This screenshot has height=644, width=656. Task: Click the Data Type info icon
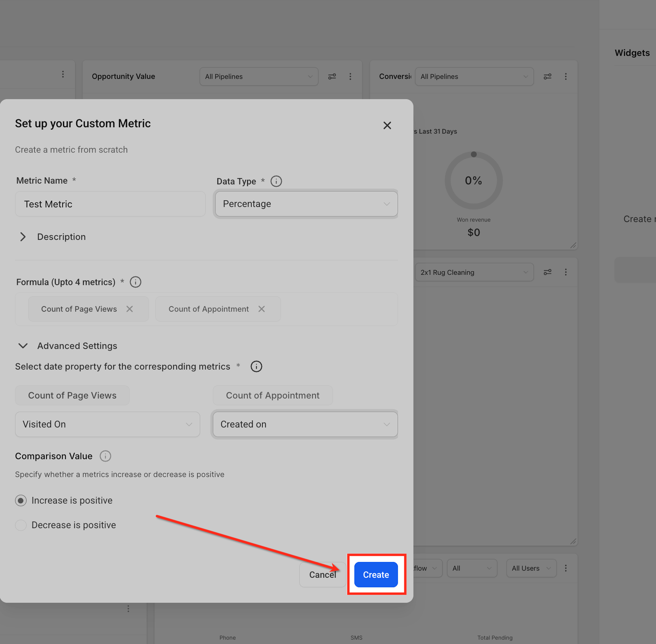pos(276,181)
